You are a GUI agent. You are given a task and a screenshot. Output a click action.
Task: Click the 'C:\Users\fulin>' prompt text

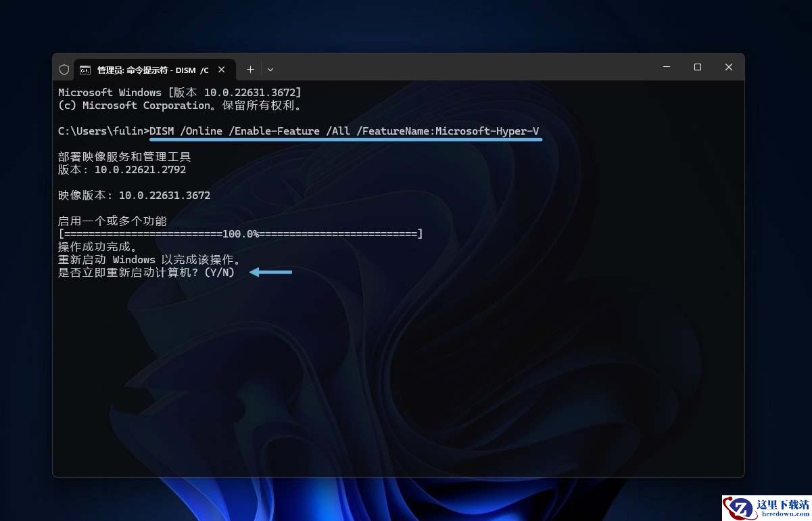(x=103, y=131)
